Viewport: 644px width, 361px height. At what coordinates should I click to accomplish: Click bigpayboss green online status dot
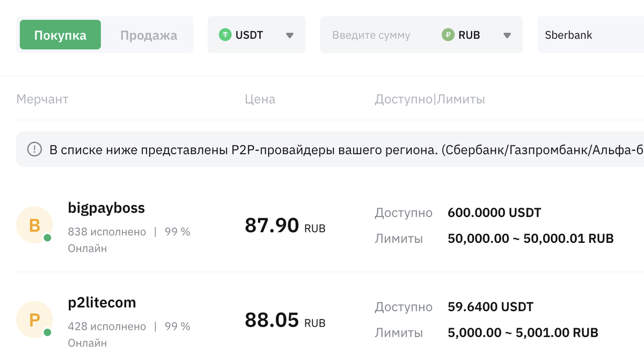coord(47,238)
